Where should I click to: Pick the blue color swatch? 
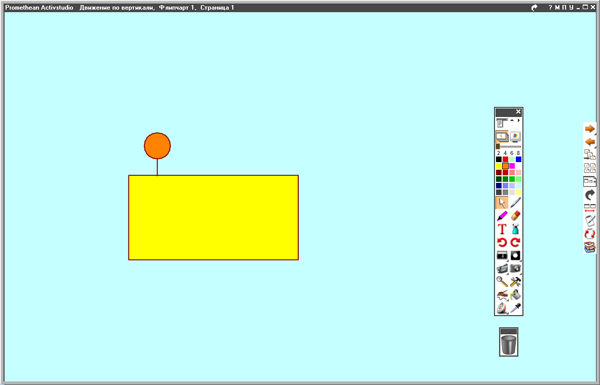(518, 159)
